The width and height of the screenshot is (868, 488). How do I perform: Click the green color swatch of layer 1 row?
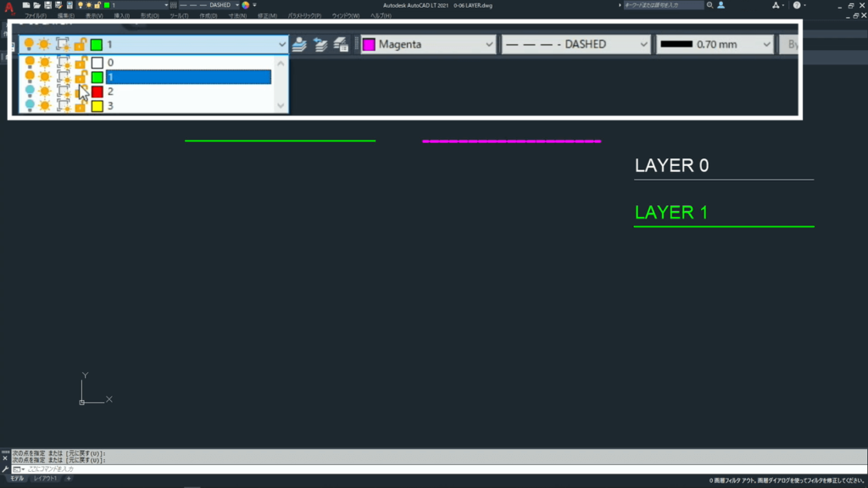tap(97, 77)
